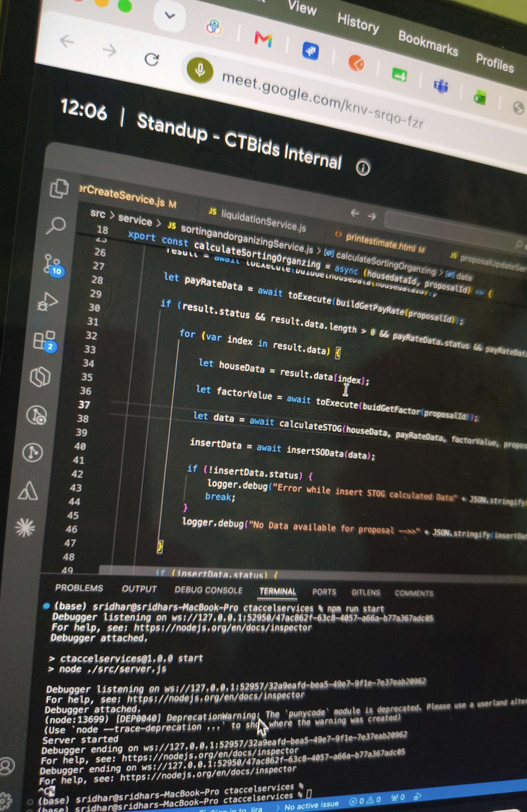Click line number 37 in the gutter
Viewport: 527px width, 812px height.
point(84,405)
